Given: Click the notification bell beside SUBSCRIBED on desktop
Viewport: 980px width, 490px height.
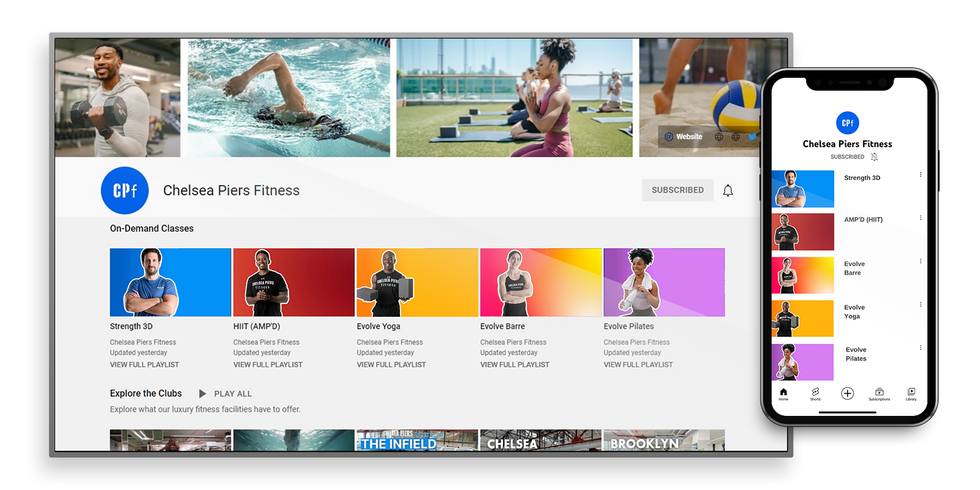Looking at the screenshot, I should coord(728,190).
